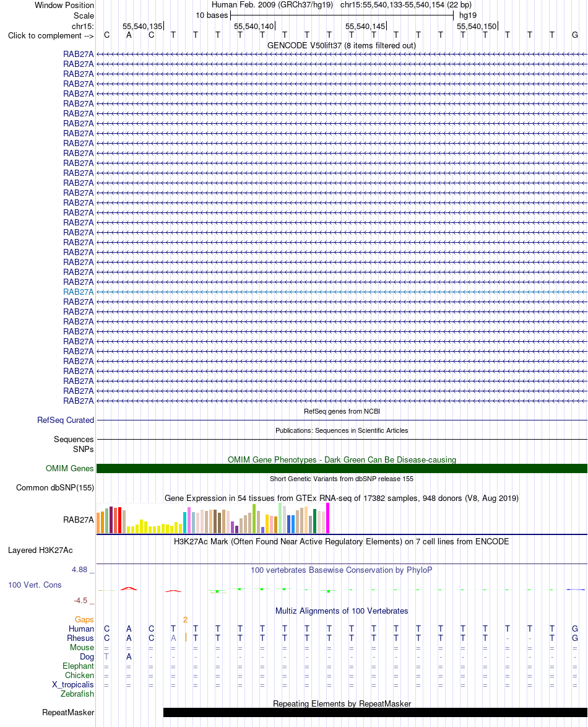This screenshot has width=588, height=727.
Task: Click the 'Window Position' track label
Action: pos(64,5)
